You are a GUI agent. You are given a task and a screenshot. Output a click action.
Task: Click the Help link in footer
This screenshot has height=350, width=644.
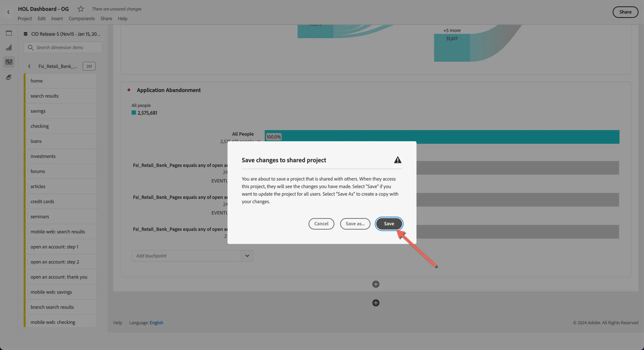point(118,323)
